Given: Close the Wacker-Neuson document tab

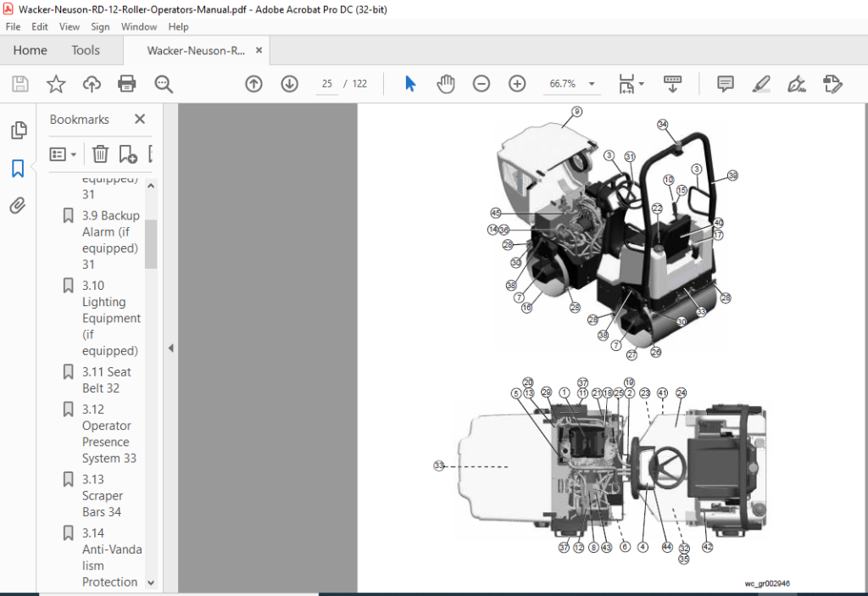Looking at the screenshot, I should point(259,50).
